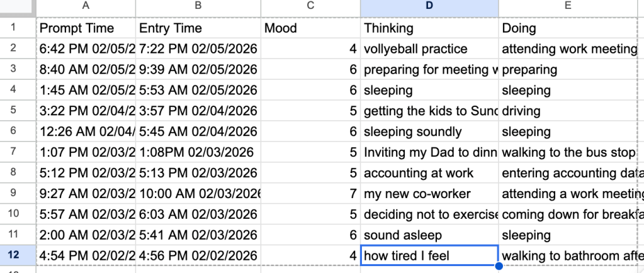Select the "vollyeball practice" cell
This screenshot has width=644, height=273.
click(x=429, y=49)
